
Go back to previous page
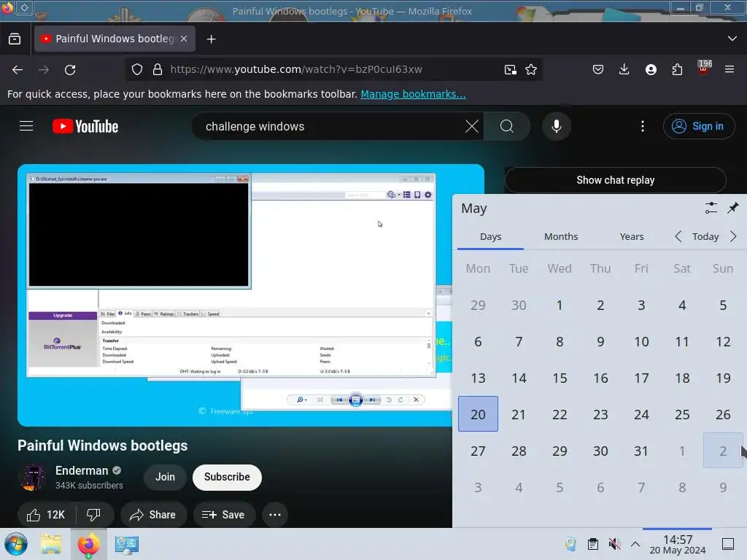point(18,70)
